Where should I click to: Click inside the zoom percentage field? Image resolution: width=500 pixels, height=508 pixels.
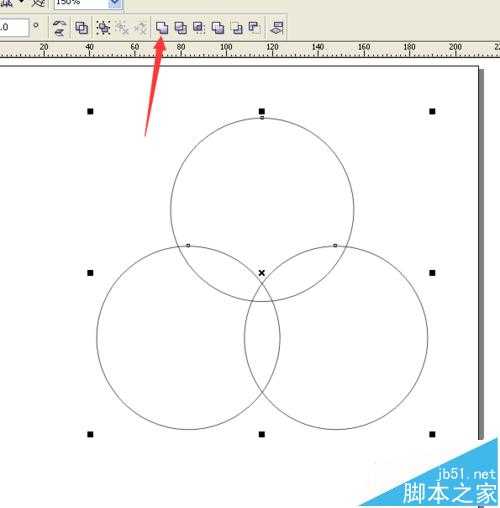coord(82,3)
